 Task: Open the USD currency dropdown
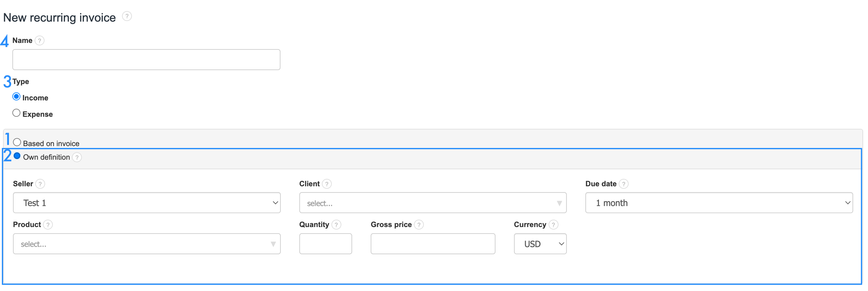point(540,244)
